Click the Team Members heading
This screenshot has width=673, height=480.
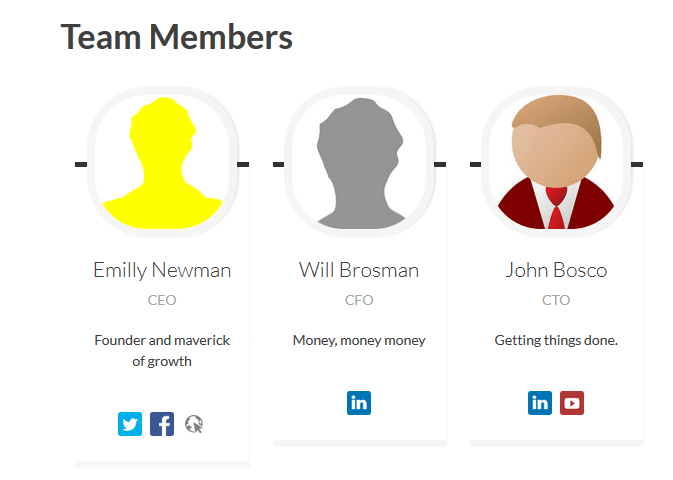point(176,37)
